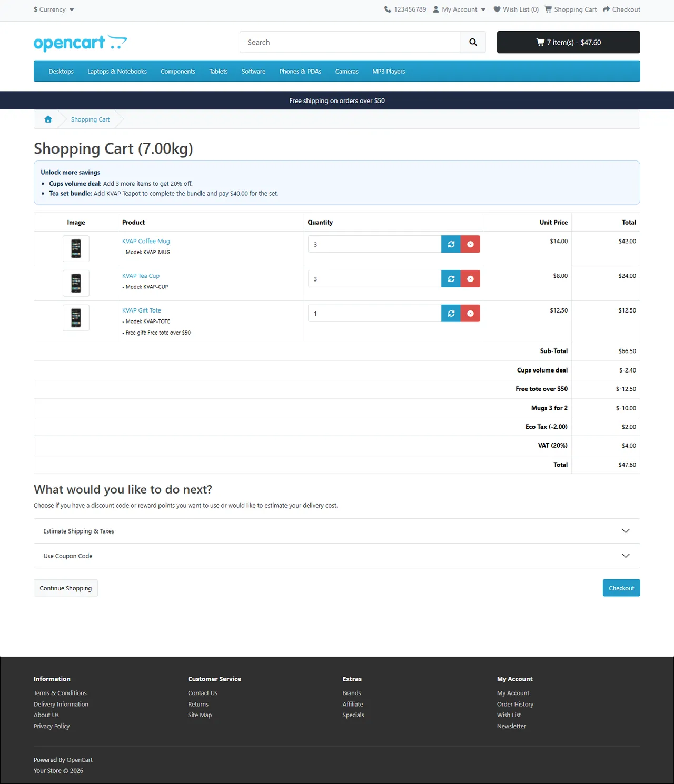Click the search magnifier button
Viewport: 674px width, 784px height.
pos(473,42)
